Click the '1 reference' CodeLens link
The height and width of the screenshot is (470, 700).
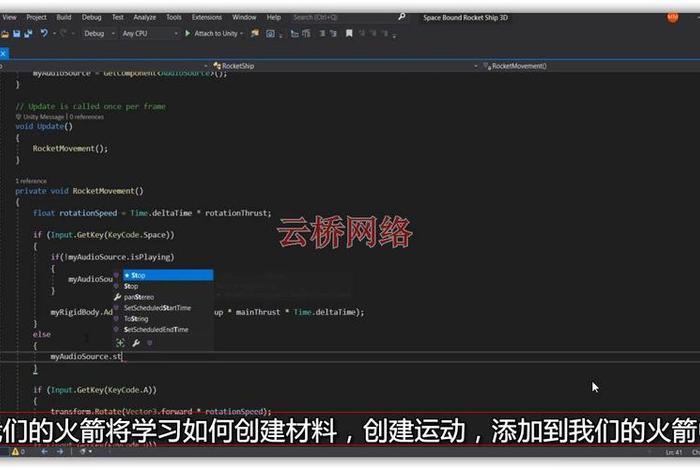point(31,181)
